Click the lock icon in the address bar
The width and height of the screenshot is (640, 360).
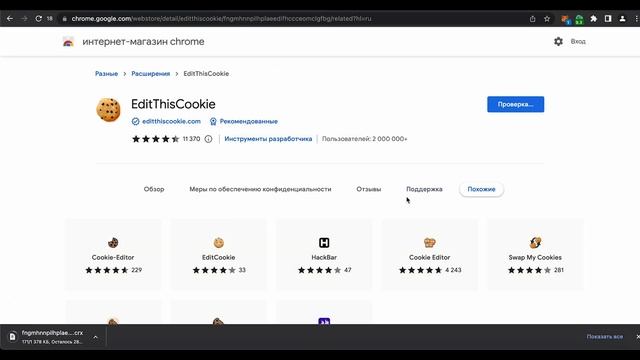[64, 19]
